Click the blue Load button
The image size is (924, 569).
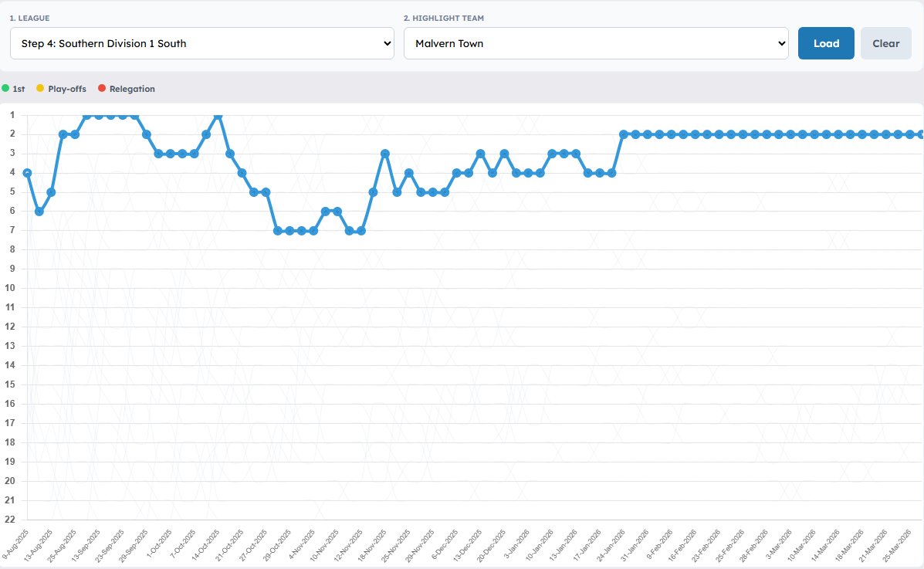826,43
